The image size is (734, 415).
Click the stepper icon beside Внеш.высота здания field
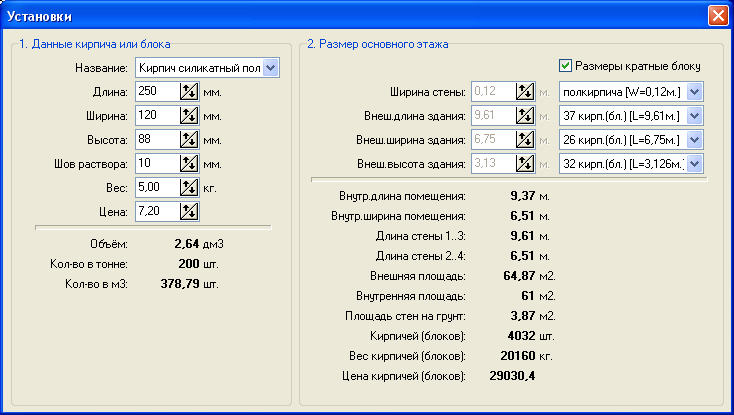point(525,163)
